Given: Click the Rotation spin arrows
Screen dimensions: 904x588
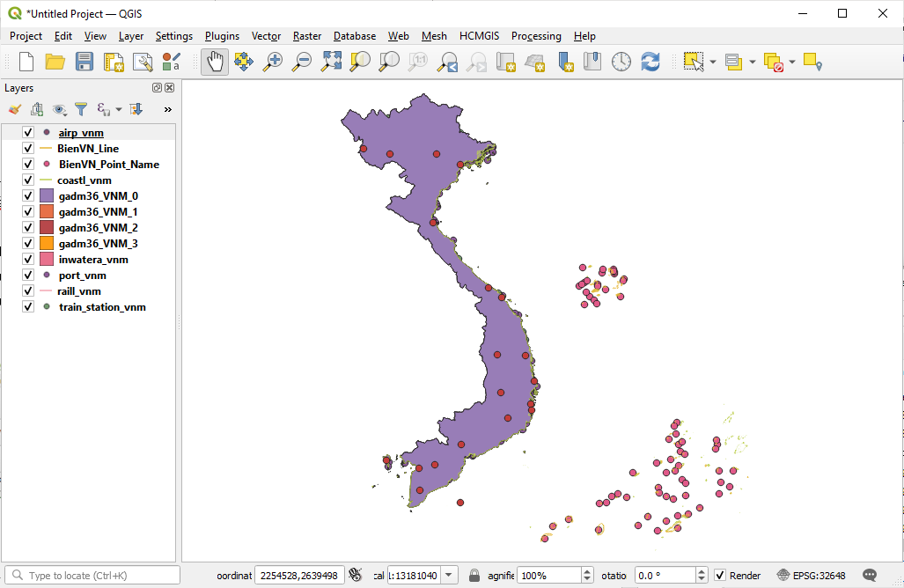Looking at the screenshot, I should 702,576.
